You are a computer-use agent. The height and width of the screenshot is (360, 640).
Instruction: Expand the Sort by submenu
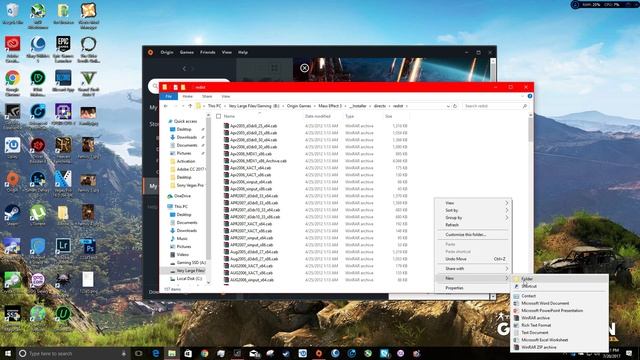473,210
